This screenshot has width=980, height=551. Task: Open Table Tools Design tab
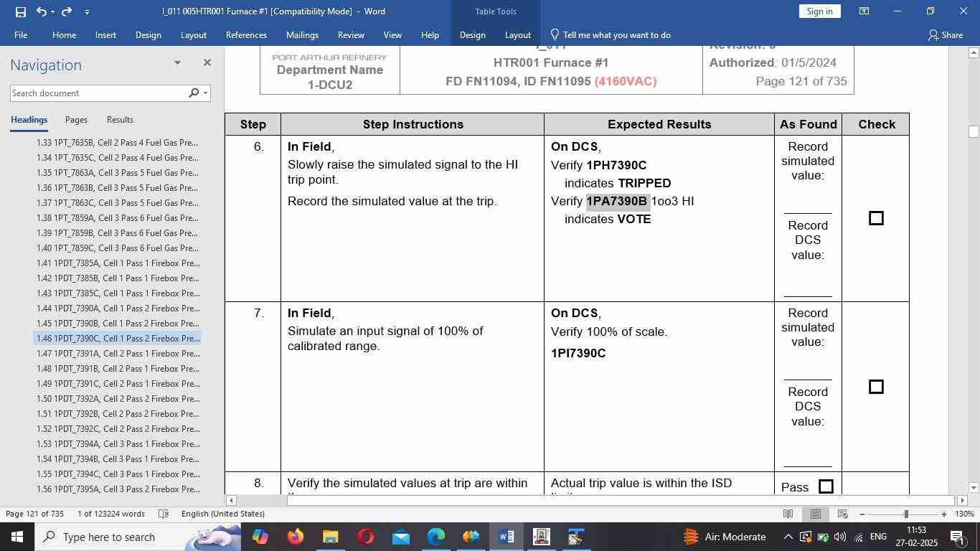coord(472,34)
